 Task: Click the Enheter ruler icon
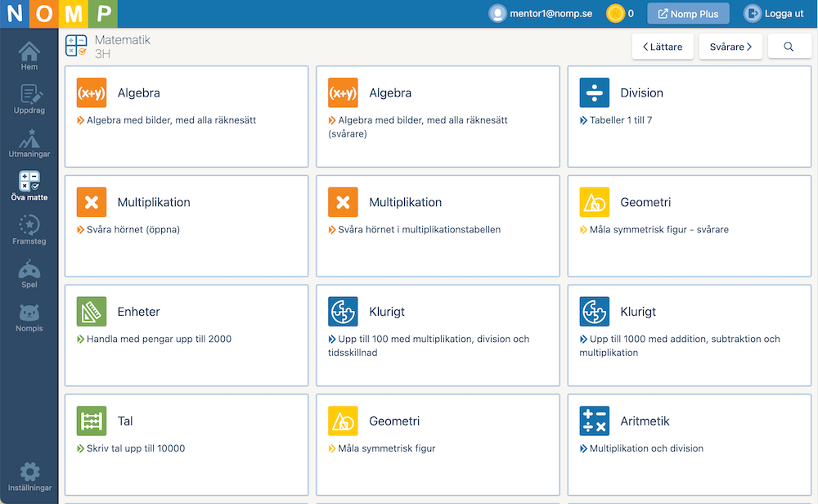coord(92,312)
